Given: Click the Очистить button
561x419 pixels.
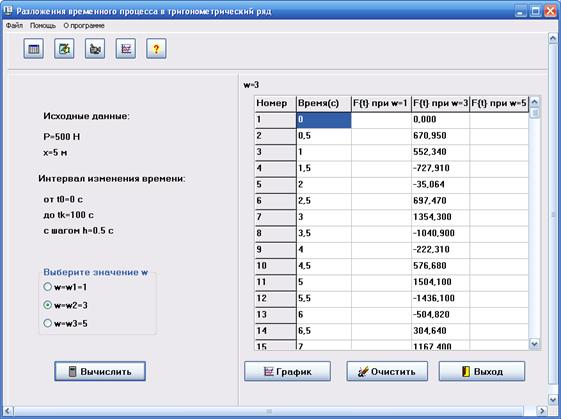Looking at the screenshot, I should tap(387, 371).
